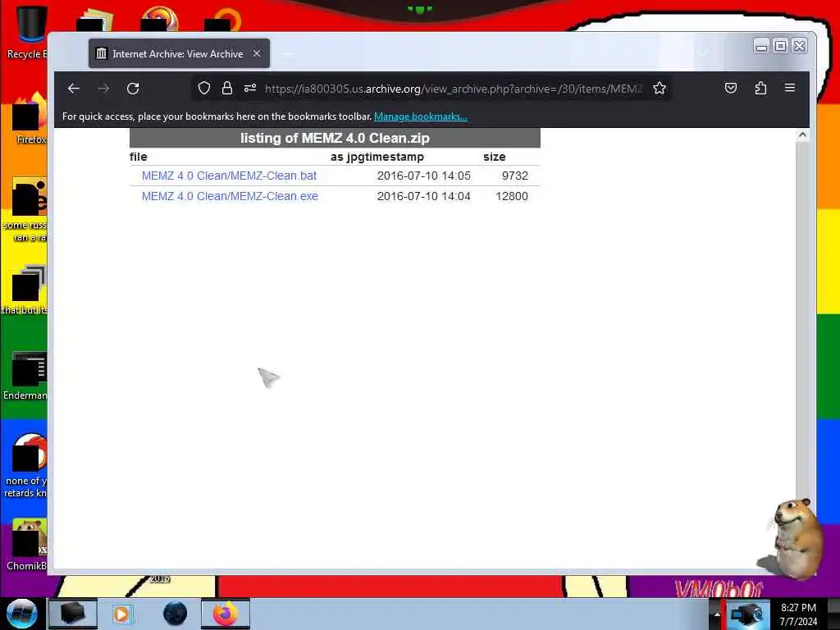This screenshot has height=630, width=840.
Task: Click the 'listing of MEMZ 4.0 Clean.zip' heading
Action: [335, 138]
